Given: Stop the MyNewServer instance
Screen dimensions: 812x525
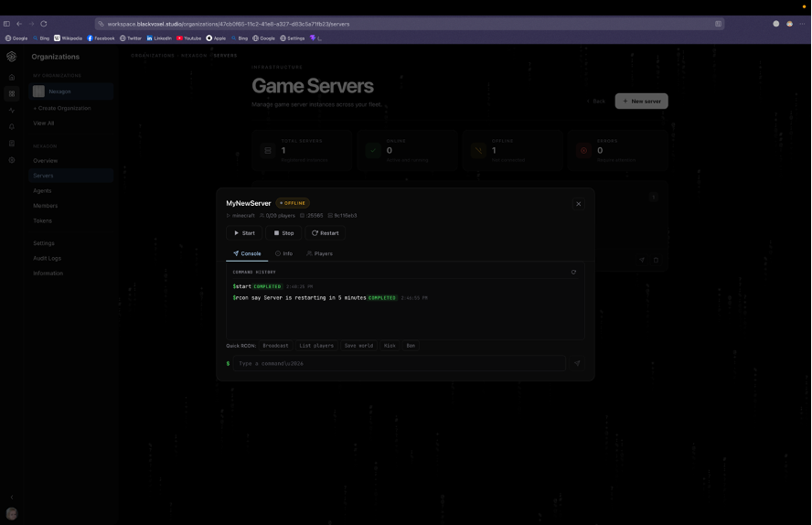Looking at the screenshot, I should (x=283, y=233).
